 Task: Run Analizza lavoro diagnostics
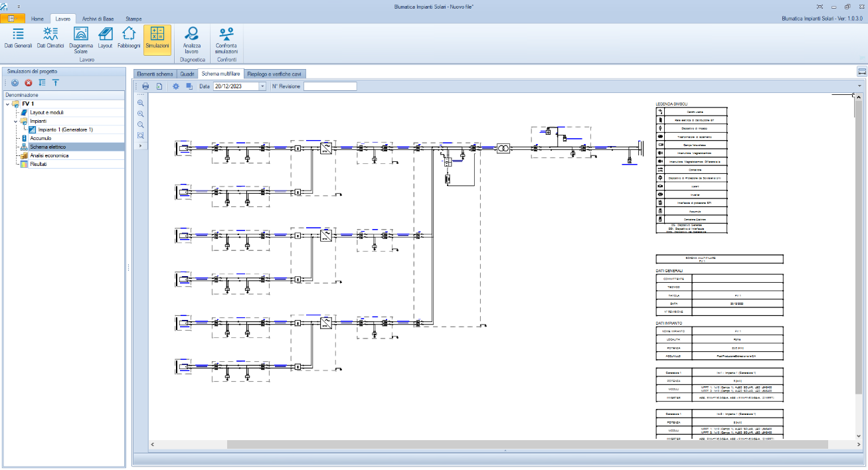191,39
